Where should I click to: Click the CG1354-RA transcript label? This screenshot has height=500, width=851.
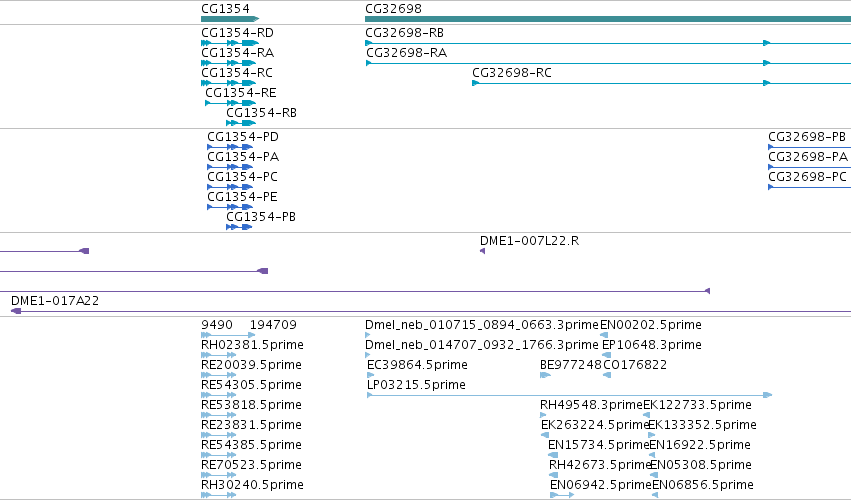[x=237, y=53]
